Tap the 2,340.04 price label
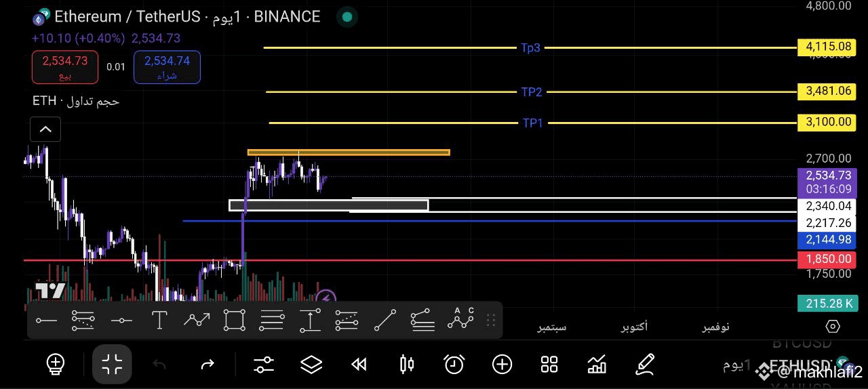868x389 pixels. tap(825, 206)
